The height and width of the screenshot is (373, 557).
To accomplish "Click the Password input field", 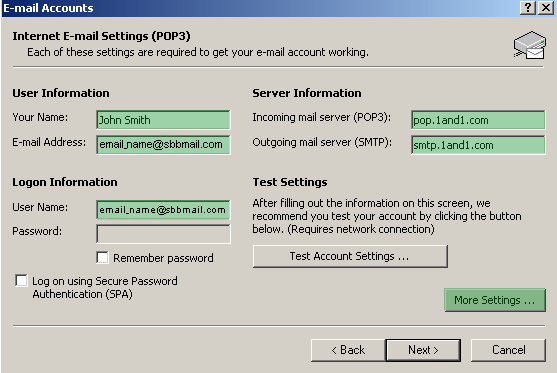I will [163, 234].
